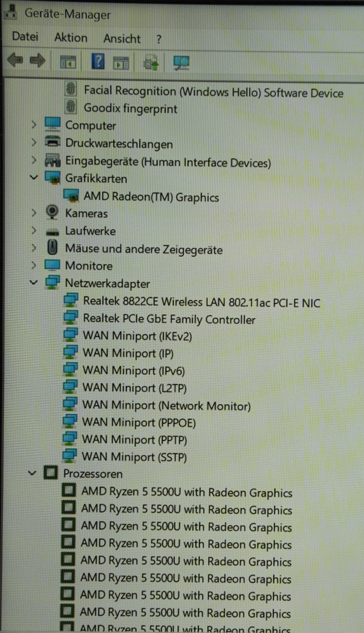Select AMD Radeon(TM) Graphics adapter
Image resolution: width=364 pixels, height=633 pixels.
point(151,197)
